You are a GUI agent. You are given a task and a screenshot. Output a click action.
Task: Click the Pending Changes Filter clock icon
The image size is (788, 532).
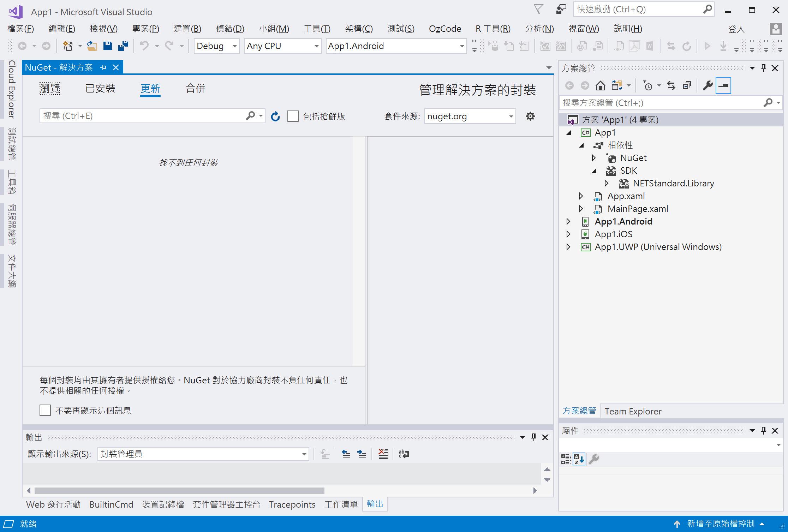tap(647, 85)
